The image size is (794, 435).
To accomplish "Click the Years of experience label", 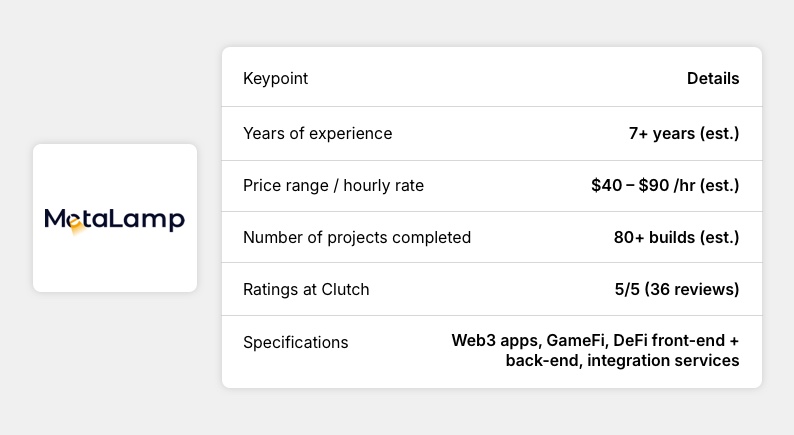I will 317,134.
